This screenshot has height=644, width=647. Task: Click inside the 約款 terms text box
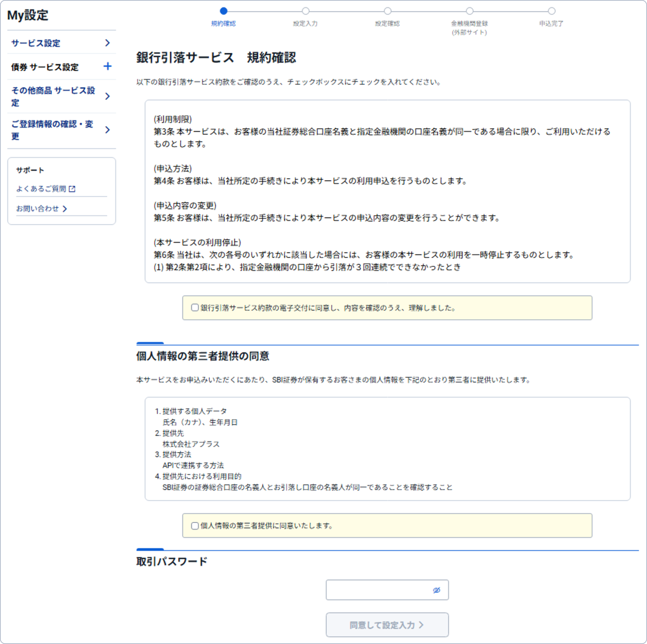click(x=388, y=191)
